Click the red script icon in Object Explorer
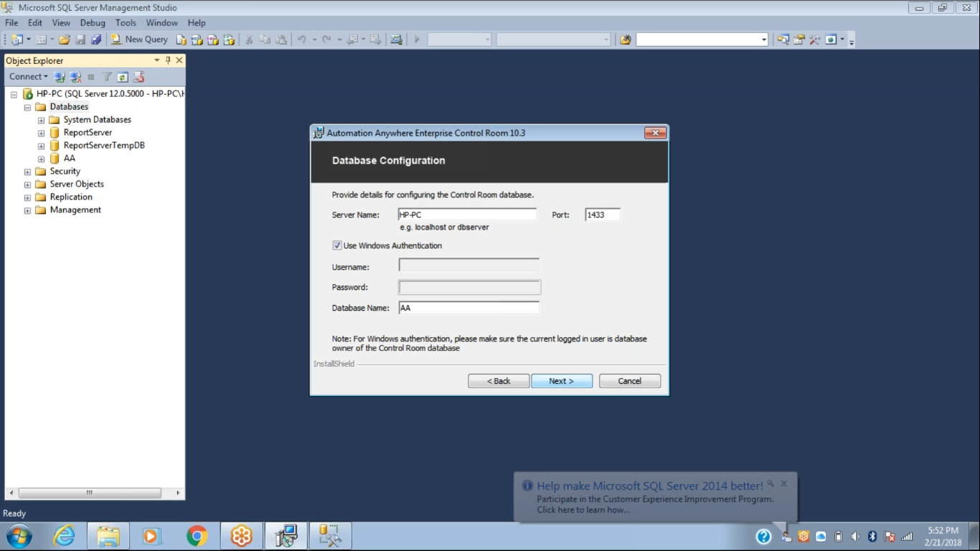The image size is (980, 551). tap(138, 77)
